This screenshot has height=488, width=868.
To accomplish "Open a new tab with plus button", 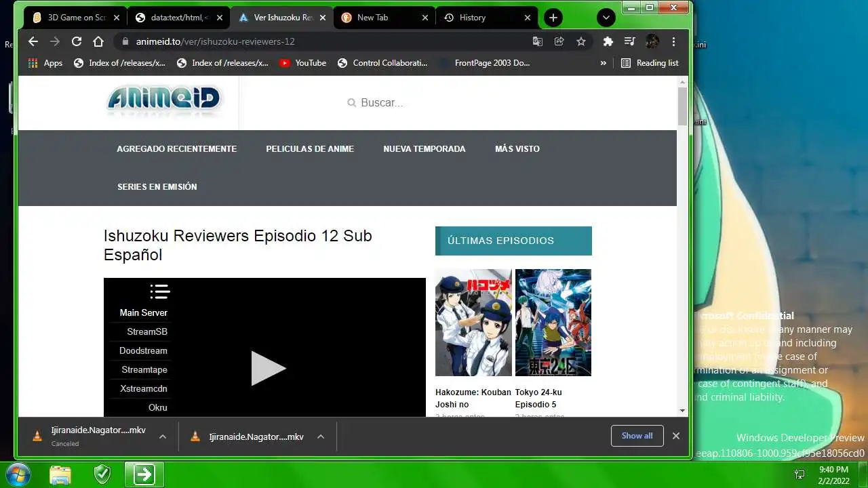I will [x=553, y=18].
